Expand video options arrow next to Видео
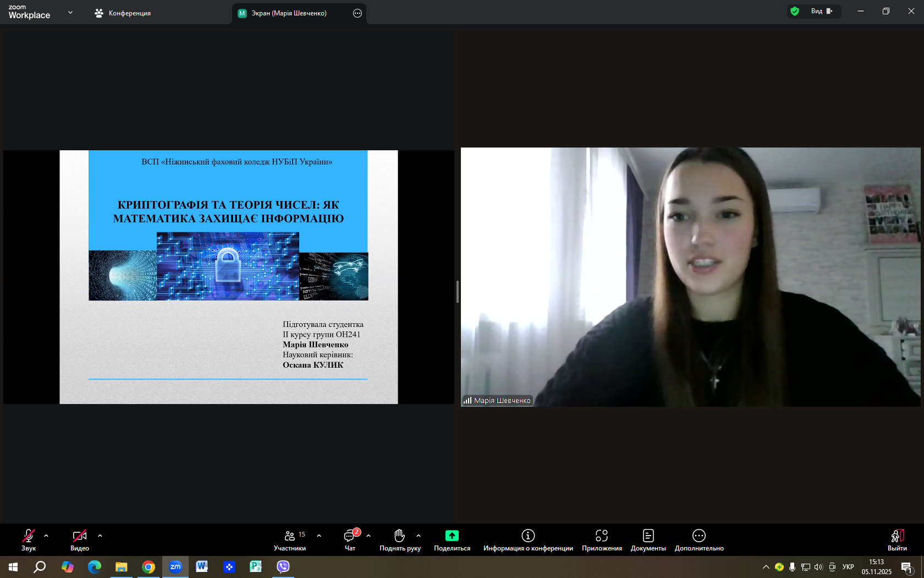This screenshot has width=924, height=578. [x=100, y=536]
